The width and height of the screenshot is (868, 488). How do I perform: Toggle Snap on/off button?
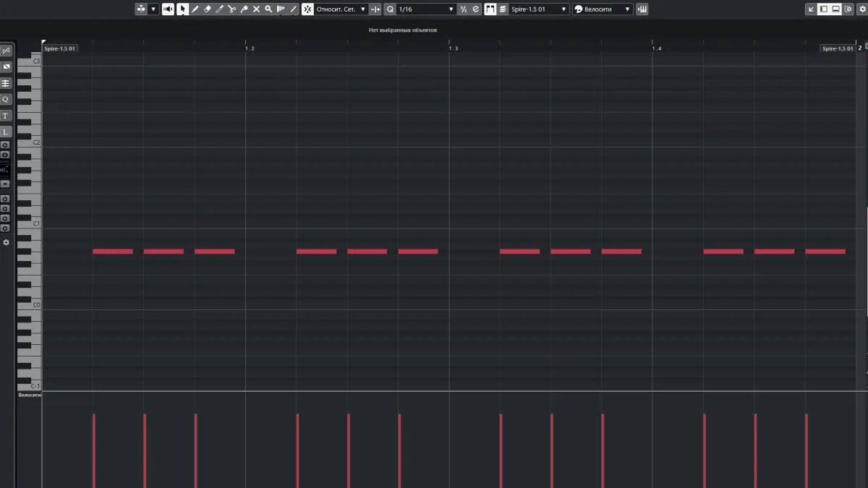click(x=307, y=9)
